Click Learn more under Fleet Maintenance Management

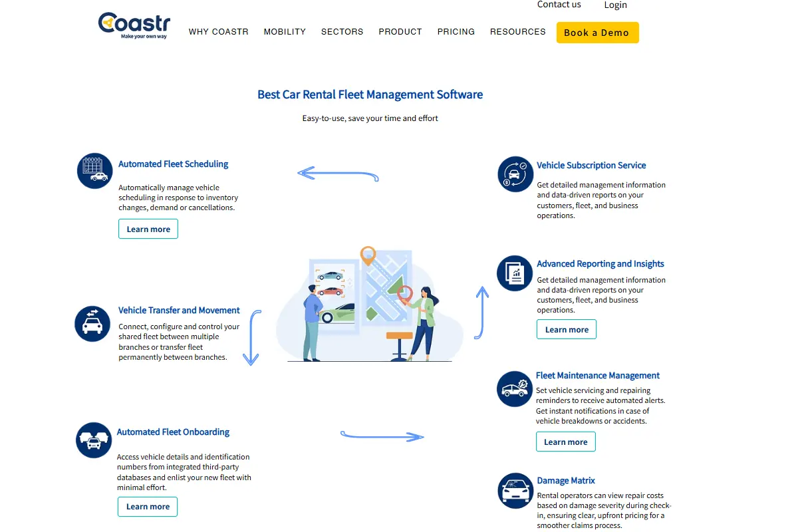[566, 442]
